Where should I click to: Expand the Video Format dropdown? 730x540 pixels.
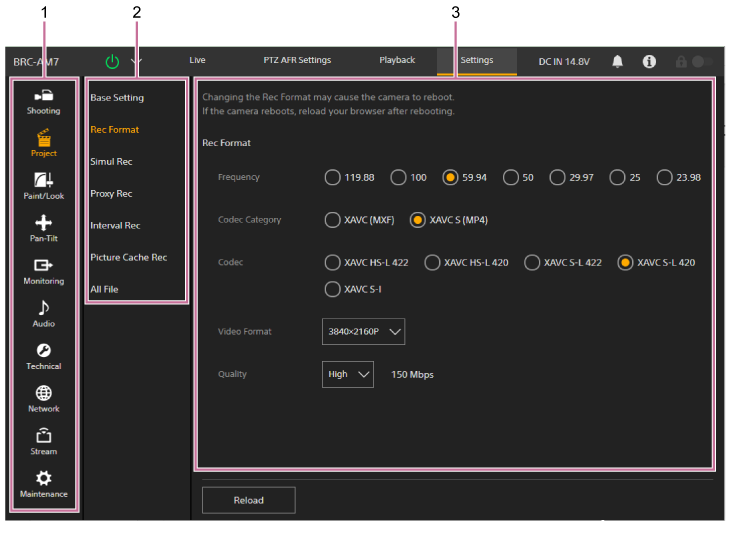363,332
